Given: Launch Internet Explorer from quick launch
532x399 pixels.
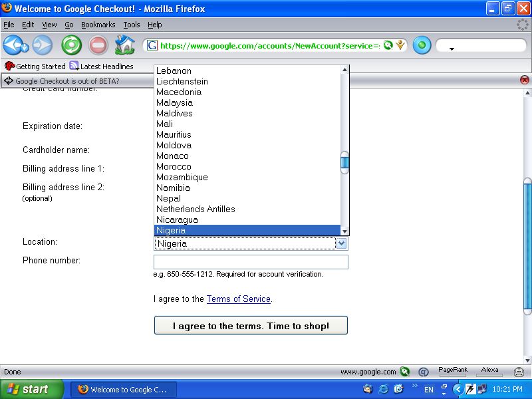Looking at the screenshot, I should (x=383, y=389).
